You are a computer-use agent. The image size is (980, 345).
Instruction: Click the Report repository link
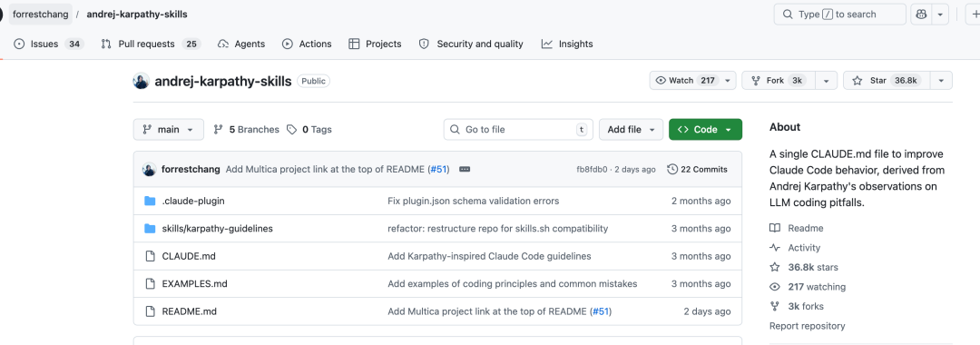807,326
